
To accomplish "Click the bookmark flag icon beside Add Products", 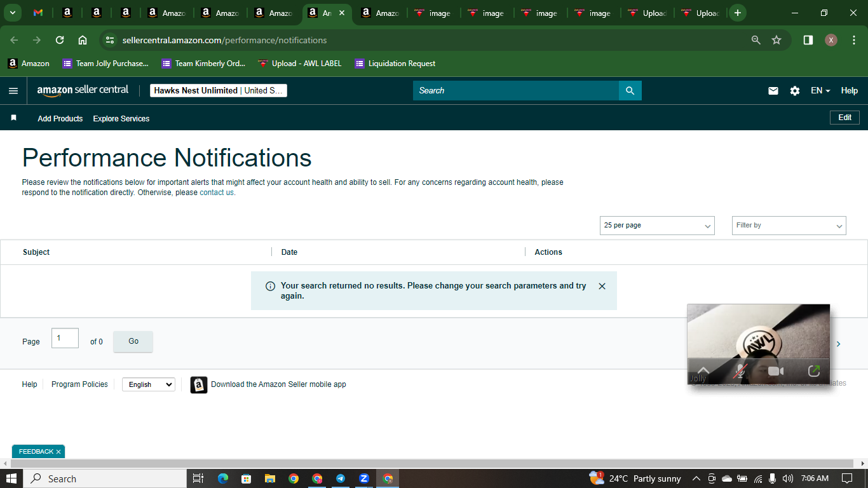I will (x=13, y=118).
